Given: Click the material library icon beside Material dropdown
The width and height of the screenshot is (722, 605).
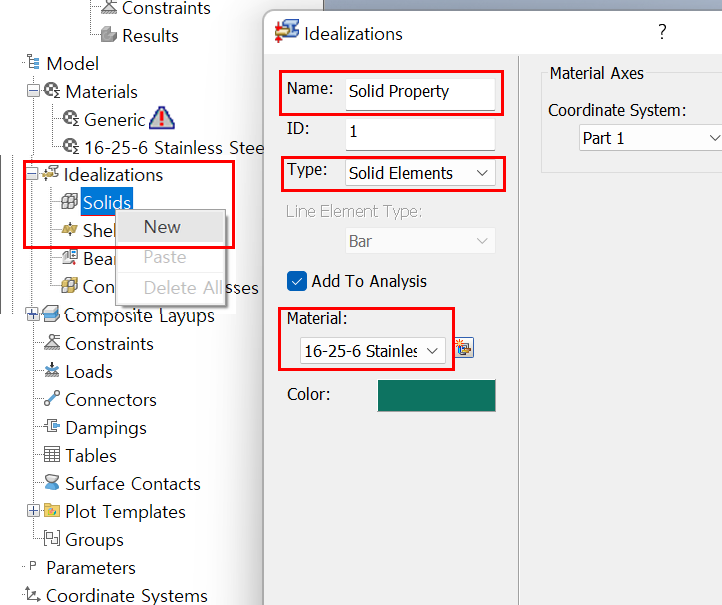Looking at the screenshot, I should 464,349.
